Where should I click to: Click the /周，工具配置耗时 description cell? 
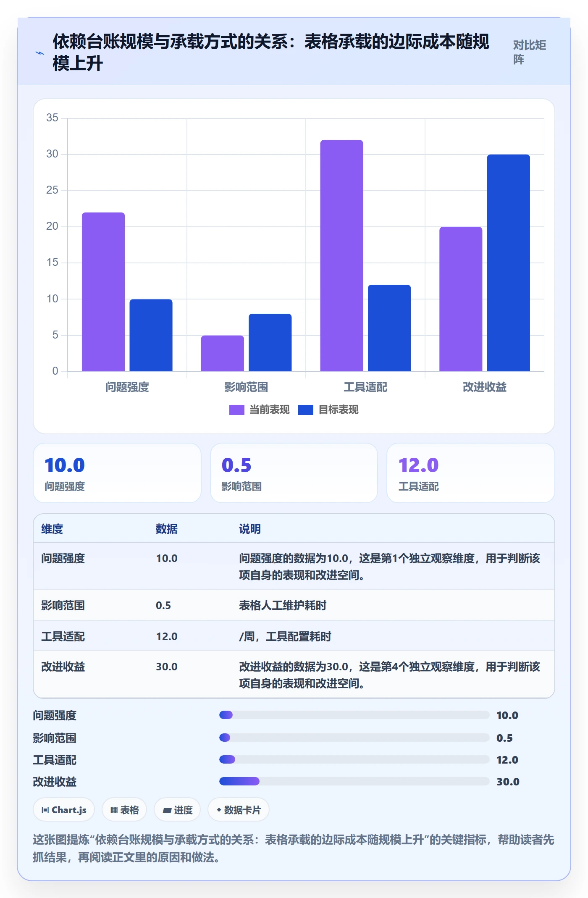285,636
